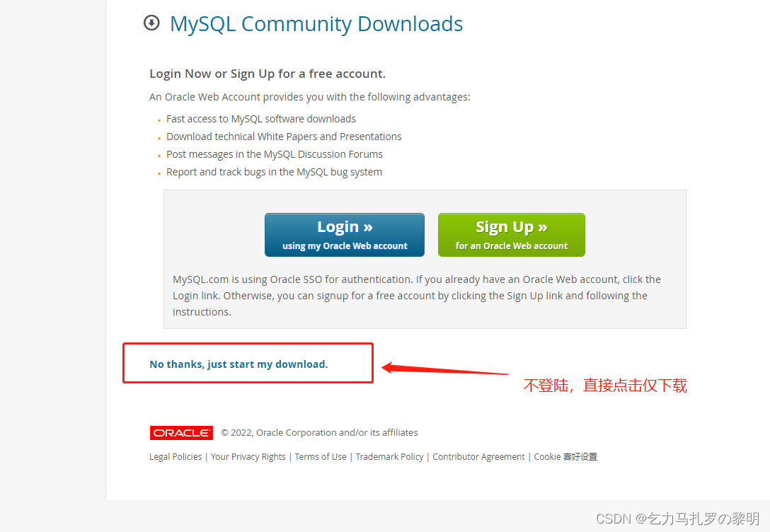Click the Oracle SSO authentication paragraph
The width and height of the screenshot is (770, 532).
tap(416, 296)
